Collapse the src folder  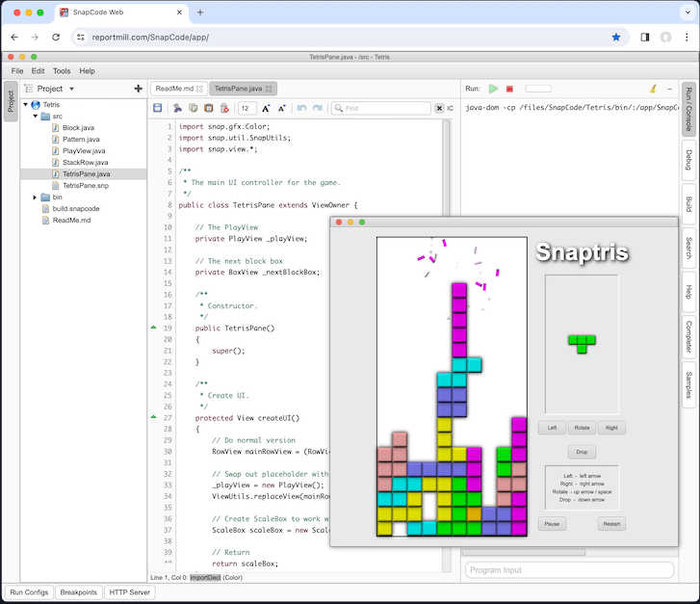tap(35, 117)
